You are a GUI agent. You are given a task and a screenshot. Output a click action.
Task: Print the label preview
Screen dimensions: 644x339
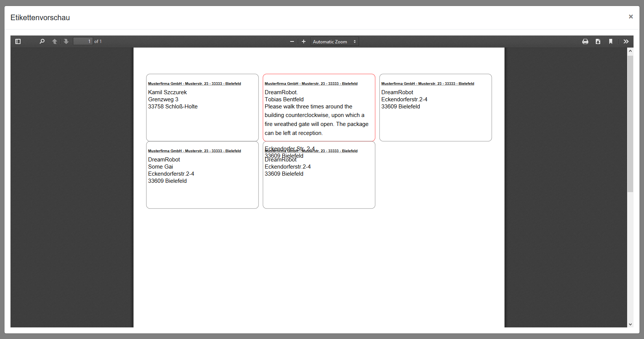click(585, 41)
